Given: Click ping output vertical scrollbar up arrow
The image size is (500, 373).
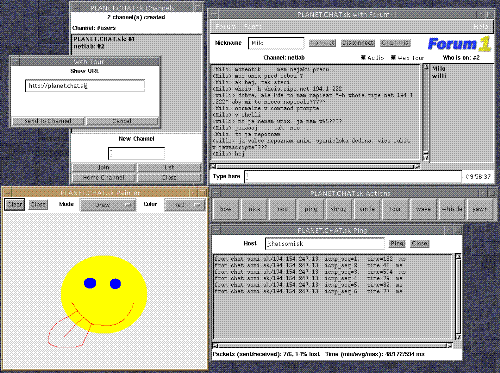Looking at the screenshot, I should point(458,256).
